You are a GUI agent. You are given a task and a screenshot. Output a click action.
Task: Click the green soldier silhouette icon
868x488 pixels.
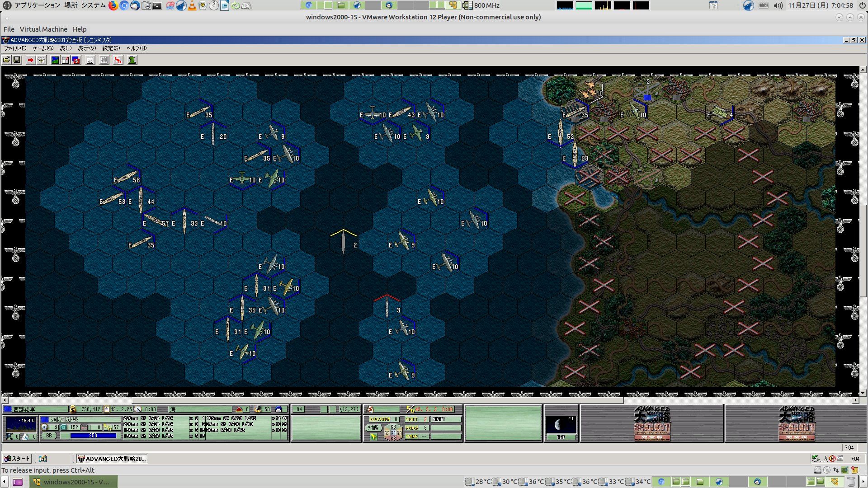(x=132, y=60)
